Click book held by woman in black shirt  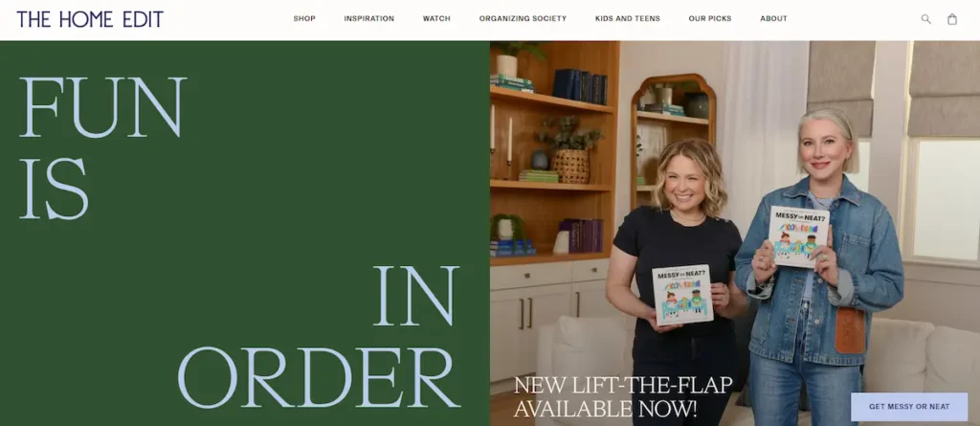[x=682, y=295]
